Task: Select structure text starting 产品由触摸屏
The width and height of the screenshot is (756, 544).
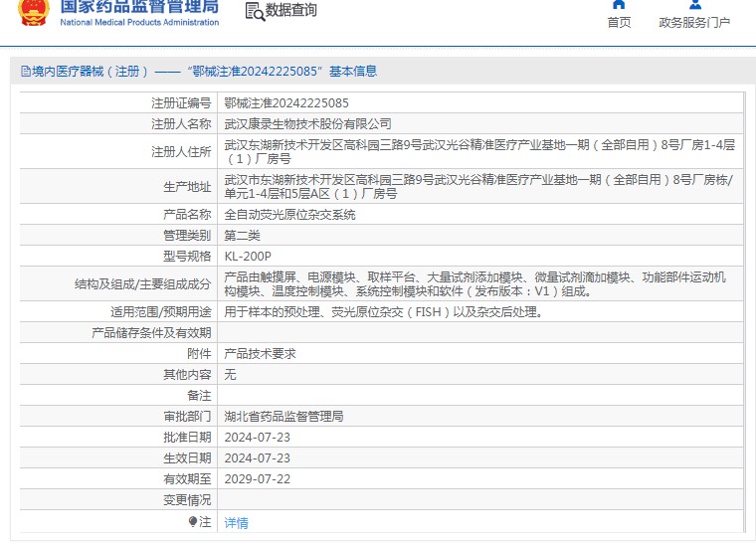Action: click(474, 284)
